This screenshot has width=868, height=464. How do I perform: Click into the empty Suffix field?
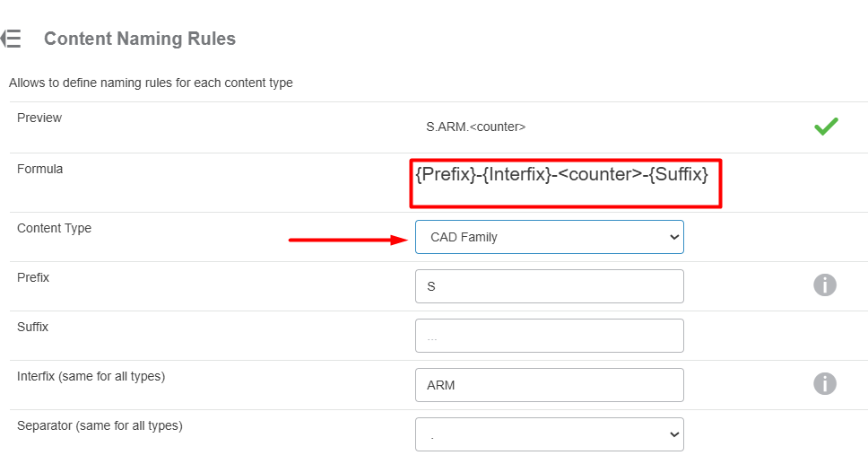549,336
